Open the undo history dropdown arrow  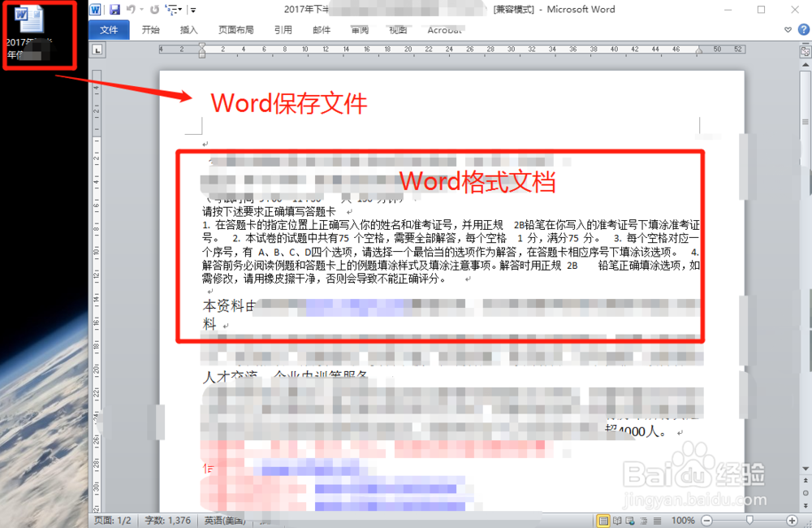click(x=141, y=9)
